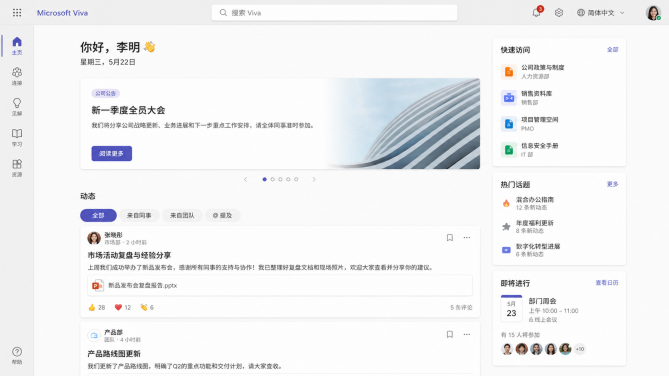Click the 阅读更多 button

pos(111,154)
